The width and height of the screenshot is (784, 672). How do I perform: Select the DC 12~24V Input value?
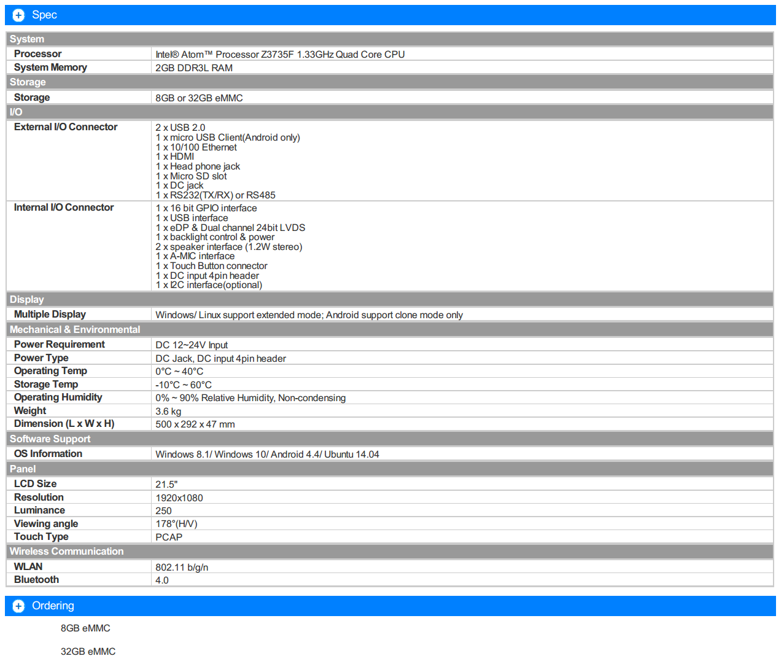192,345
